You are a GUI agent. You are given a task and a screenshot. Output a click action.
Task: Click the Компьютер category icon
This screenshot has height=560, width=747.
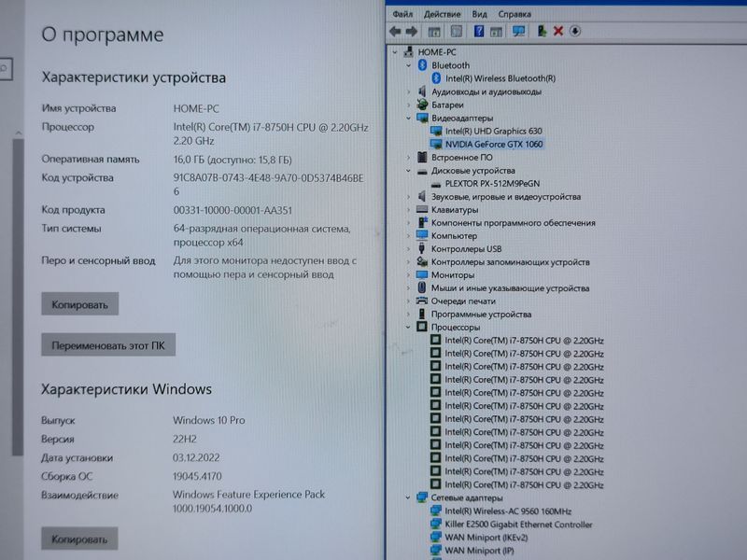pos(422,235)
